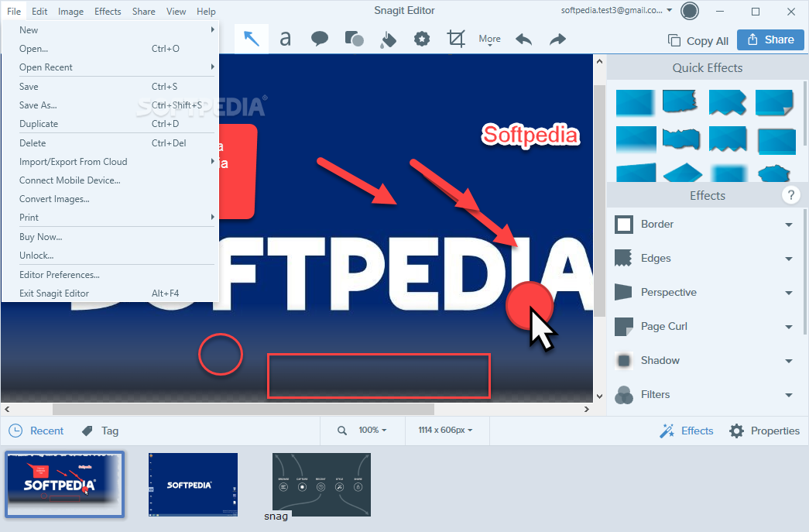Open the Image menu
809x532 pixels.
70,12
